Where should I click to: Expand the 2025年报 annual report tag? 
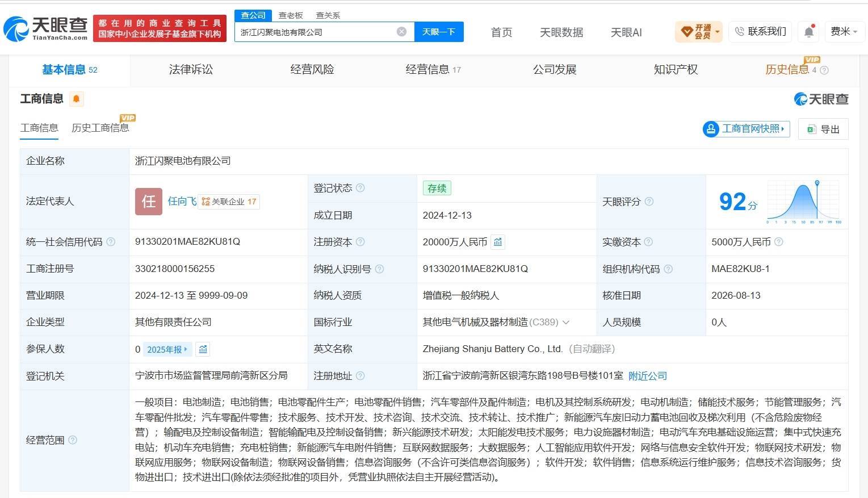[167, 349]
